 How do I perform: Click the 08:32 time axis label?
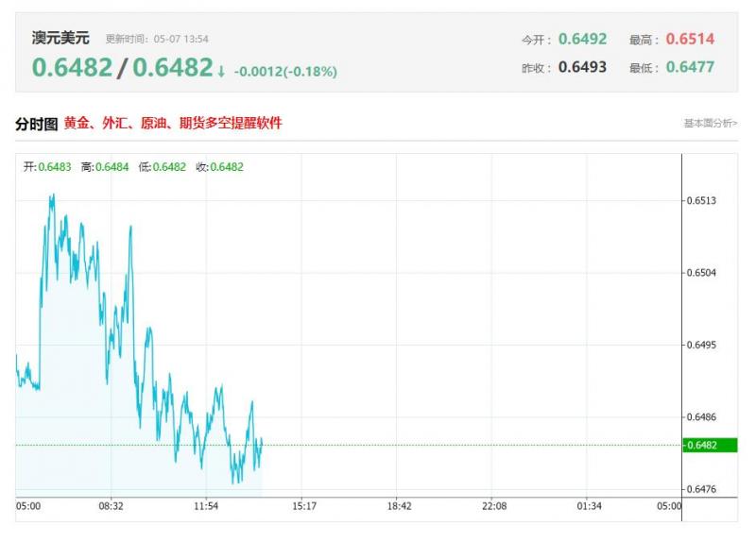click(x=111, y=506)
